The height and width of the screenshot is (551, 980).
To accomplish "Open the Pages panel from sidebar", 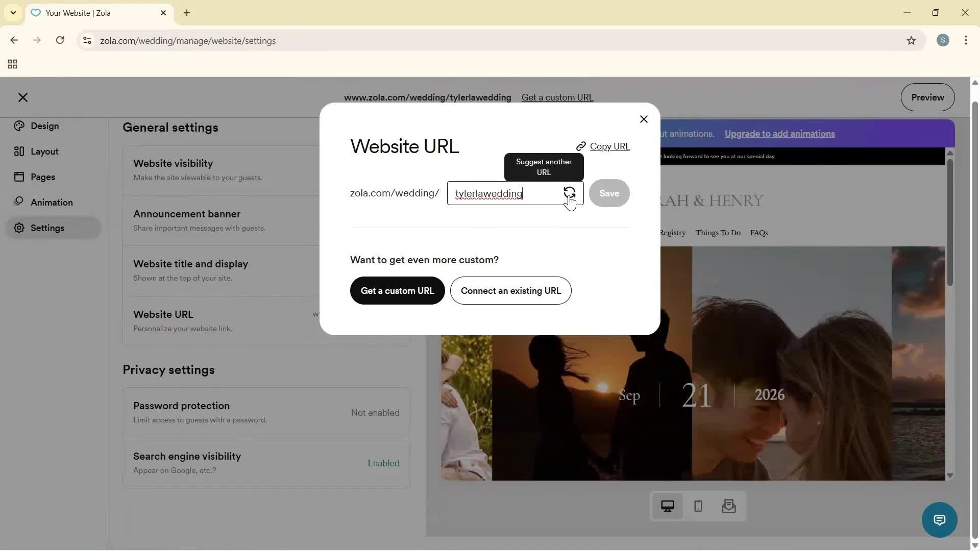I will [42, 177].
